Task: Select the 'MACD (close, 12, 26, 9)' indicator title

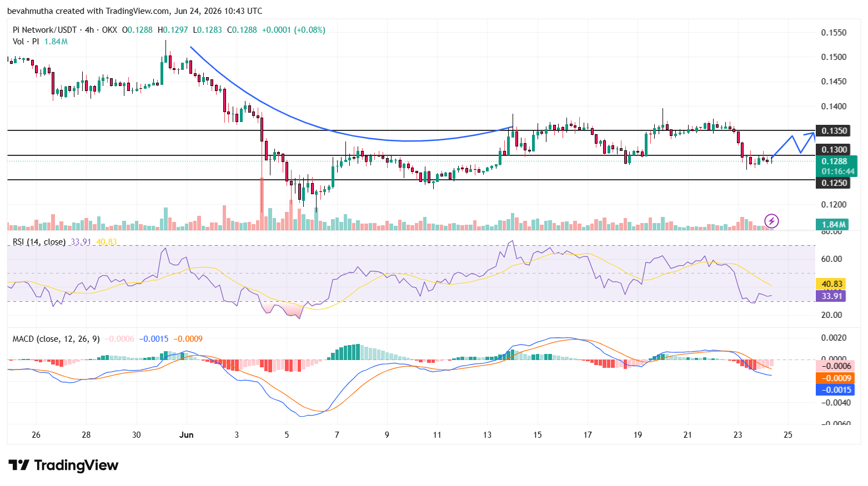Action: (56, 339)
